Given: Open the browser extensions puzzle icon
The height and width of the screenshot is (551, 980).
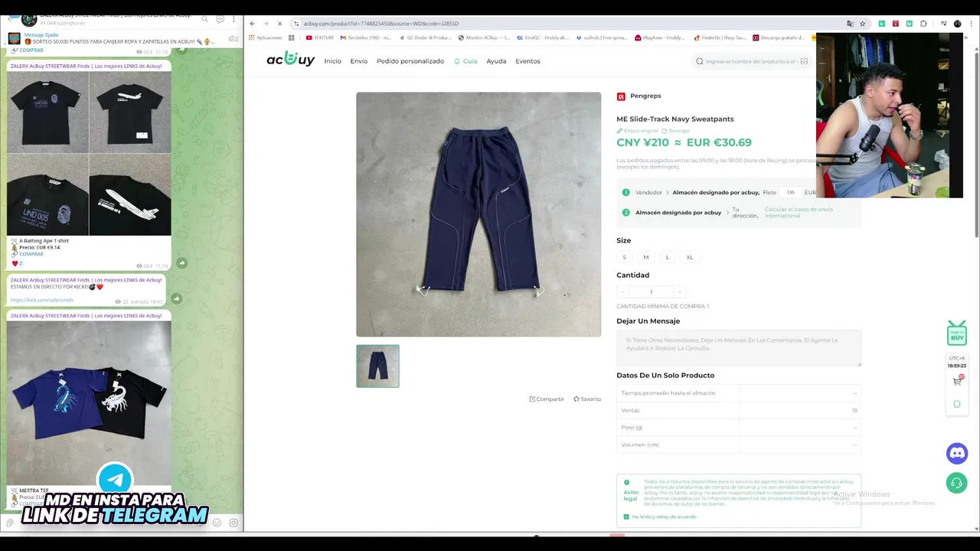Looking at the screenshot, I should [x=923, y=24].
